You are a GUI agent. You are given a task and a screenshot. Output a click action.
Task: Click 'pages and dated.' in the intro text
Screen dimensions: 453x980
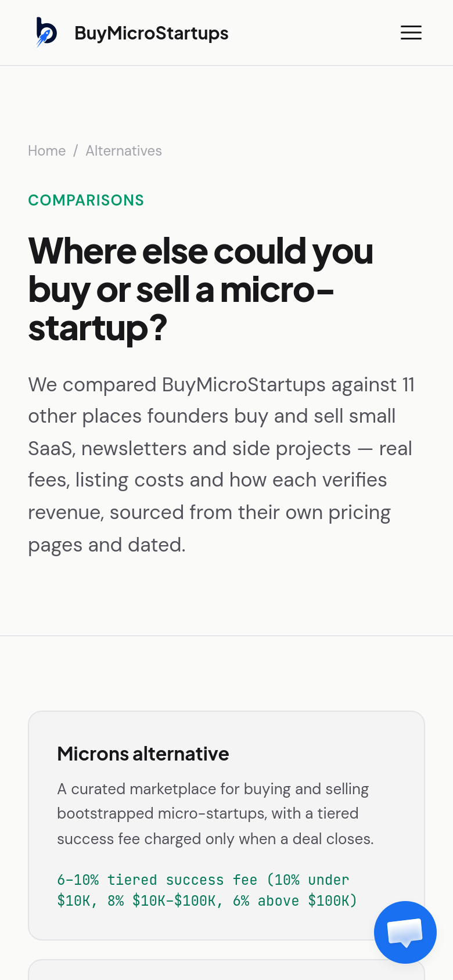[107, 545]
